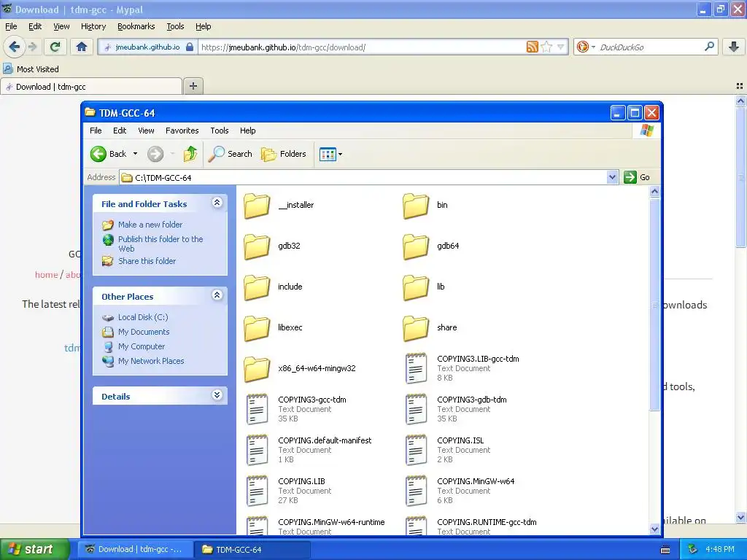Select COPYING.default-manifest file
This screenshot has height=560, width=747.
point(309,450)
